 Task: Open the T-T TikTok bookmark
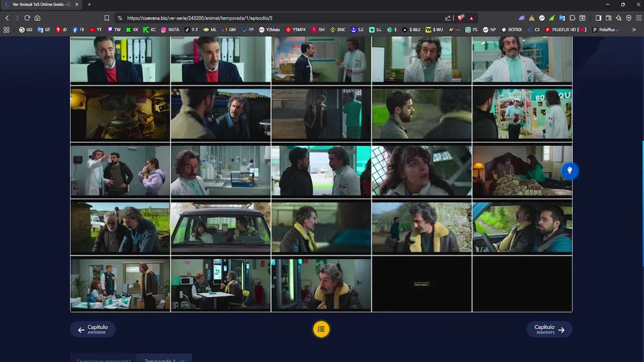pos(191,30)
